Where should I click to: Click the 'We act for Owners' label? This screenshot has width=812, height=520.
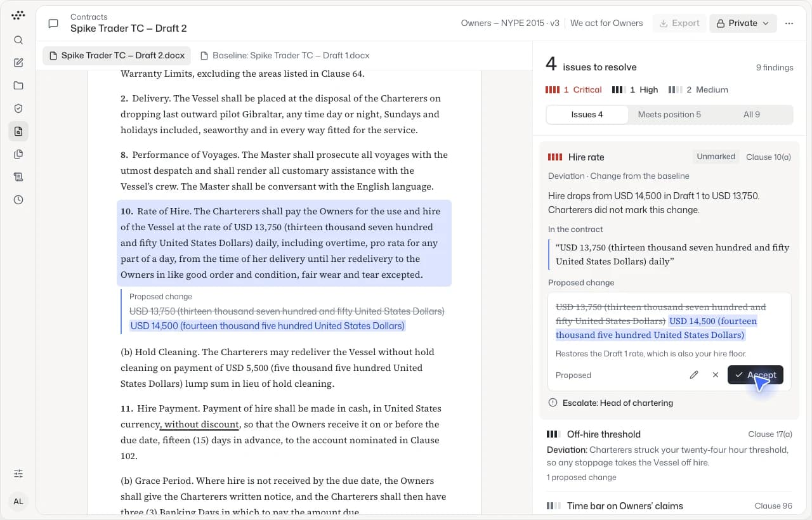pyautogui.click(x=606, y=23)
